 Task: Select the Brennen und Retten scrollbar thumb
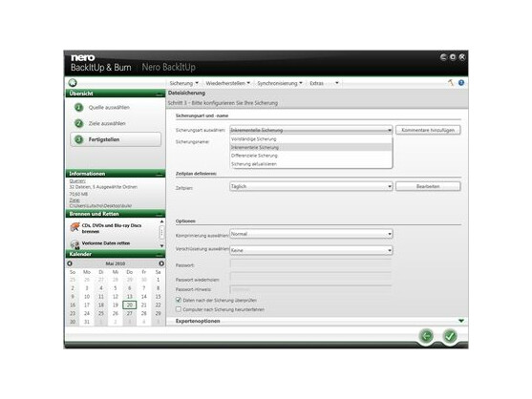pos(161,232)
